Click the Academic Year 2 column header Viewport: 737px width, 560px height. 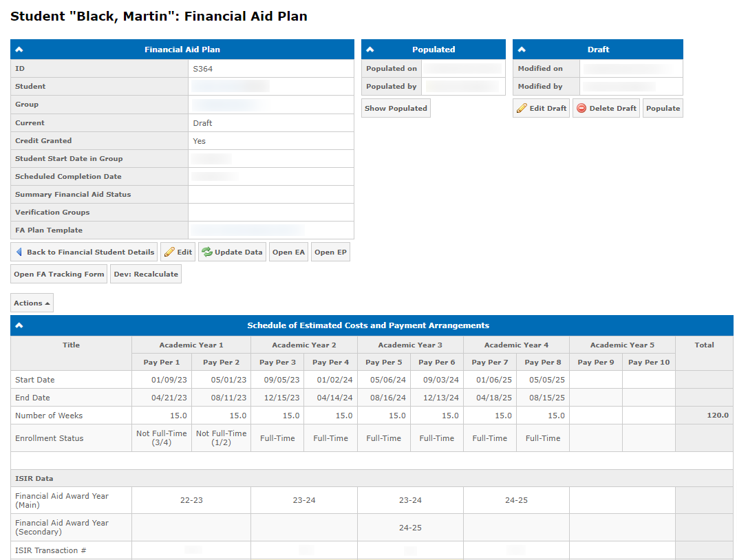[x=304, y=345]
